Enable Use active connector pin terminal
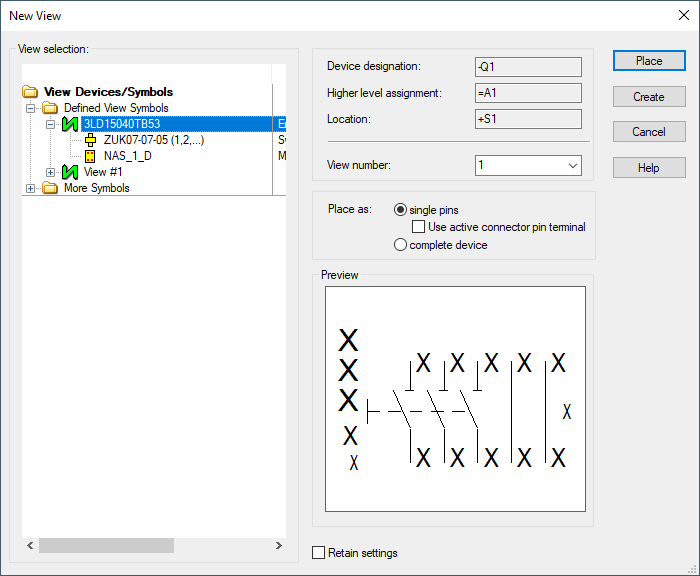This screenshot has height=576, width=700. [x=419, y=227]
